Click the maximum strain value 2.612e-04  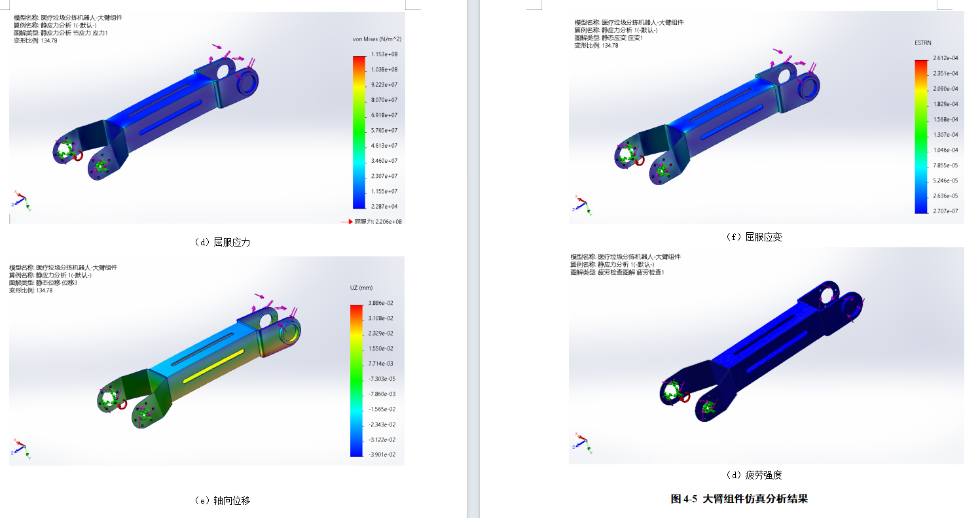(x=946, y=58)
